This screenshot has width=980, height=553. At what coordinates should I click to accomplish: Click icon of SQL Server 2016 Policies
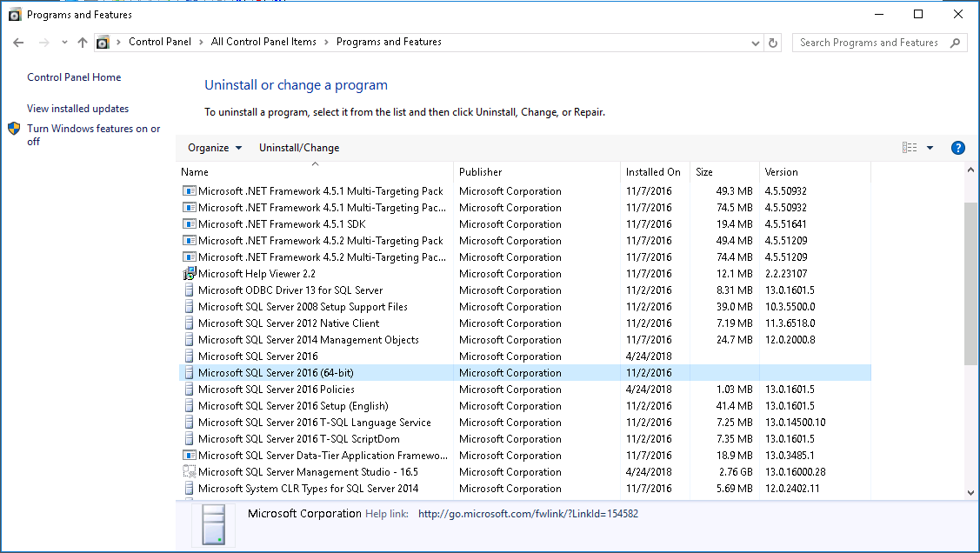[189, 390]
